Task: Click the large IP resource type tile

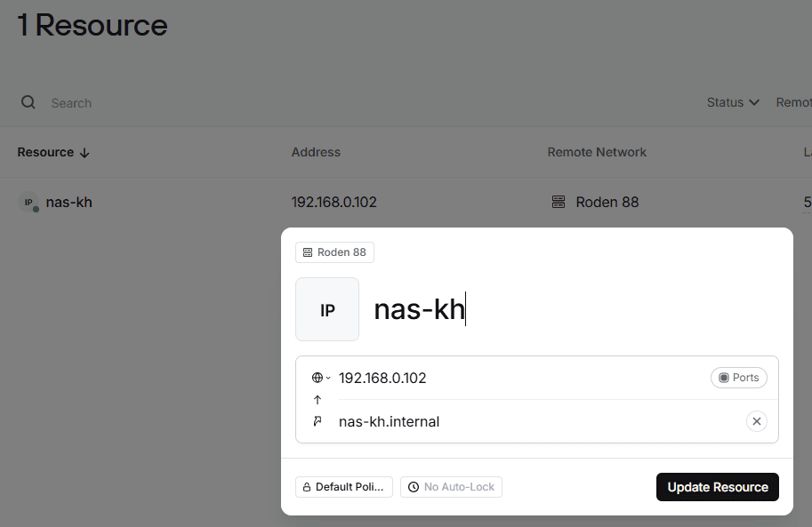Action: coord(327,309)
